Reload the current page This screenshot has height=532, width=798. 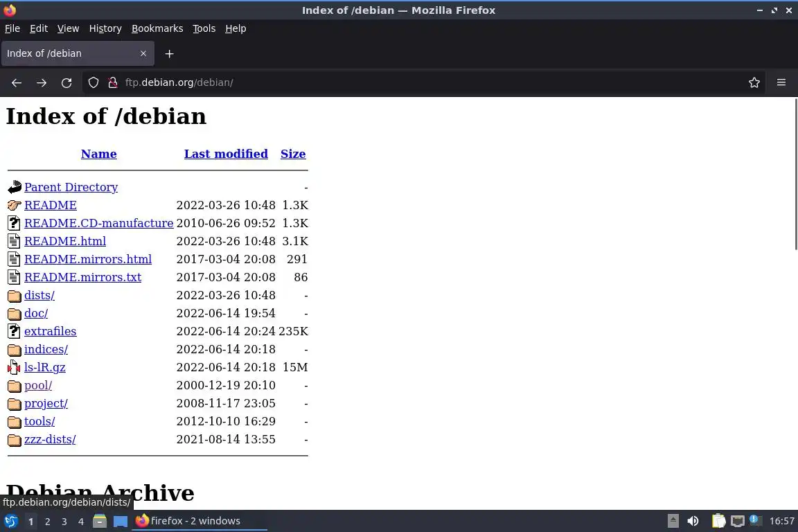click(66, 82)
